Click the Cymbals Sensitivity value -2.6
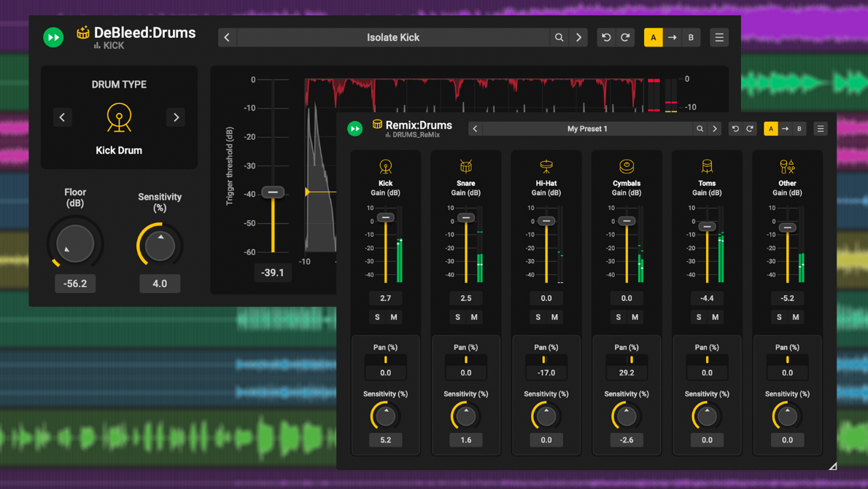This screenshot has width=868, height=489. [x=627, y=439]
